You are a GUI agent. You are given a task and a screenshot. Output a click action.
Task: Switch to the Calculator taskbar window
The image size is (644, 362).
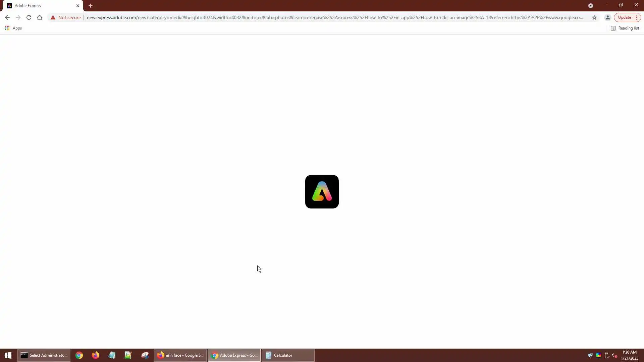tap(288, 355)
